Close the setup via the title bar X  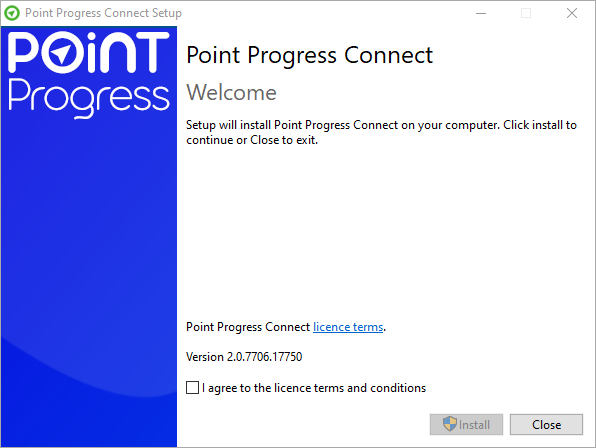tap(572, 13)
